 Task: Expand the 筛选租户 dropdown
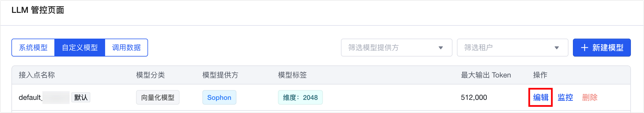click(x=512, y=48)
